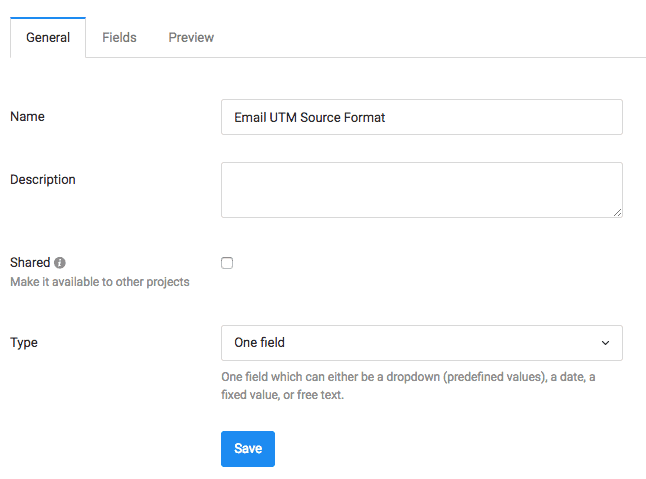646x479 pixels.
Task: Open the Preview tab
Action: (x=191, y=37)
